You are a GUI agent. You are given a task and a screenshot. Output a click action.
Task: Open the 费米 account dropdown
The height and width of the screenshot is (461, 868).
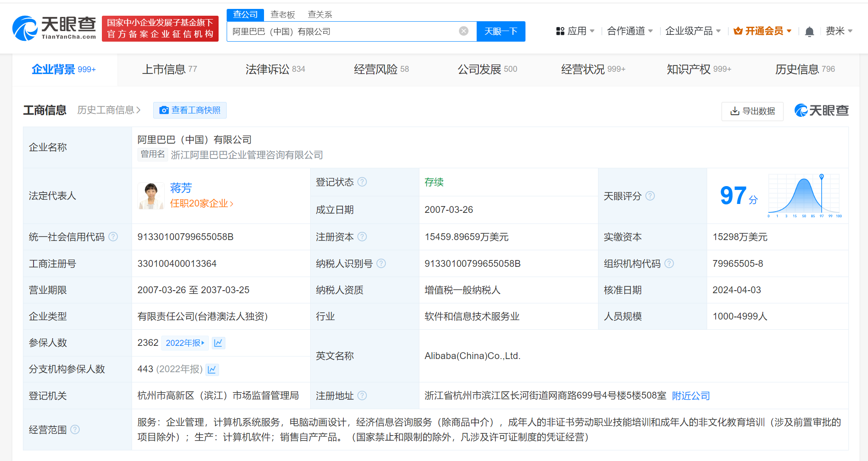(x=839, y=31)
